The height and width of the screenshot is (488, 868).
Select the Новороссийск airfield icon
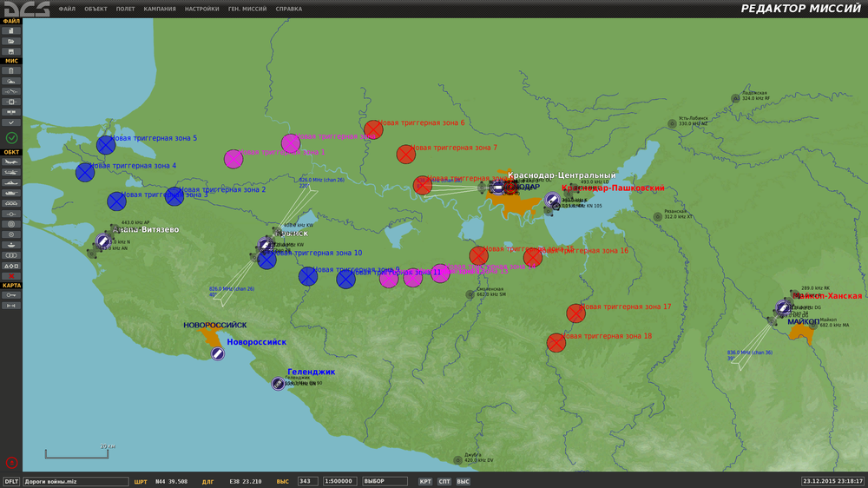[x=218, y=353]
